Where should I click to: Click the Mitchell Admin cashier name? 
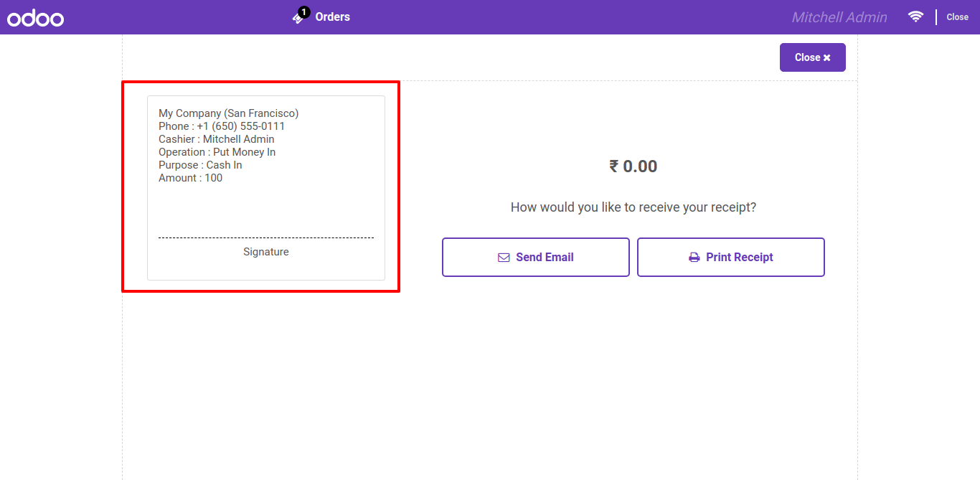pos(839,17)
